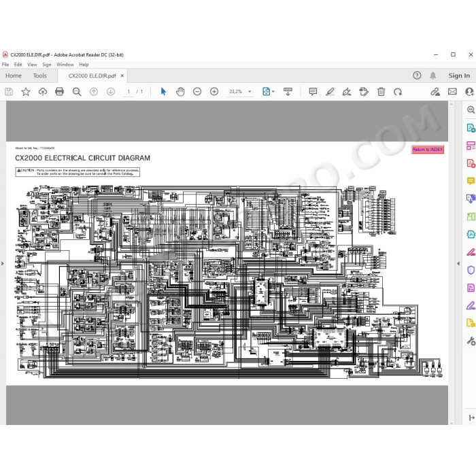The image size is (476, 476).
Task: Print the document with the printer icon
Action: (60, 91)
